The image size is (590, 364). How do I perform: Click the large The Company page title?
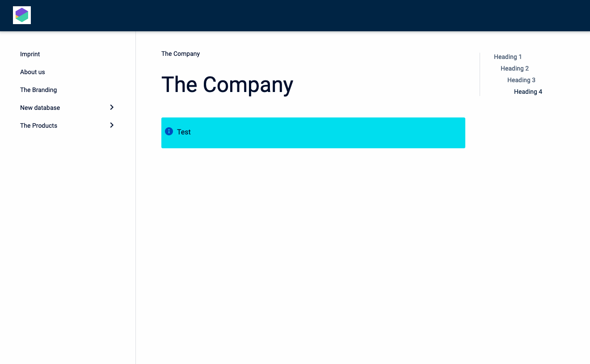pos(227,84)
